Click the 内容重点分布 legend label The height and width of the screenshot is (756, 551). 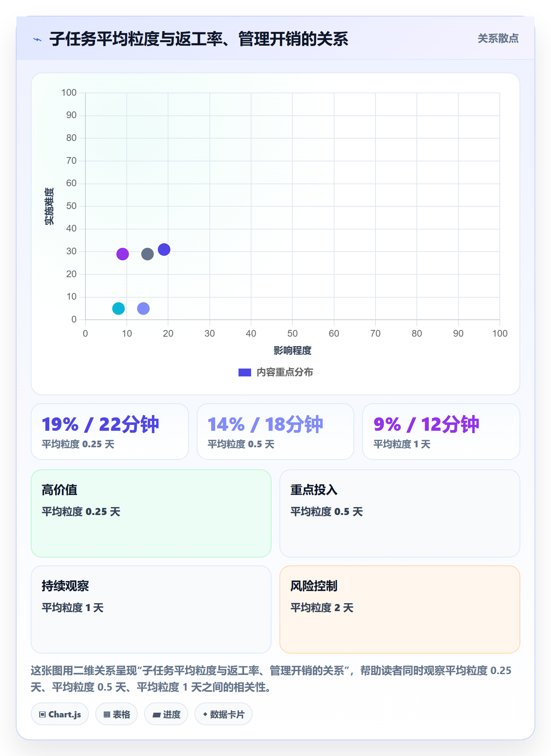[285, 372]
